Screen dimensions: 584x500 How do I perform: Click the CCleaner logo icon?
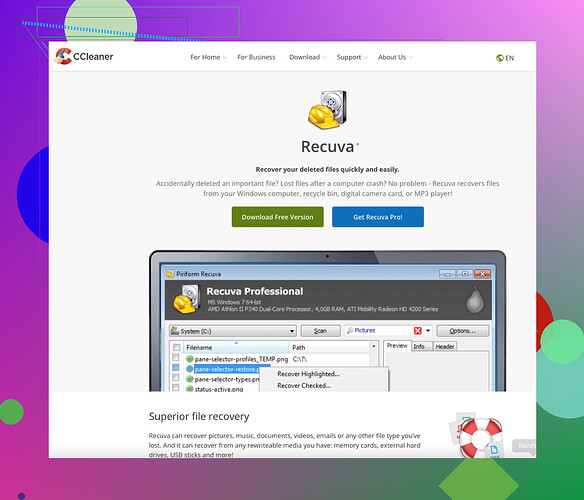[63, 56]
